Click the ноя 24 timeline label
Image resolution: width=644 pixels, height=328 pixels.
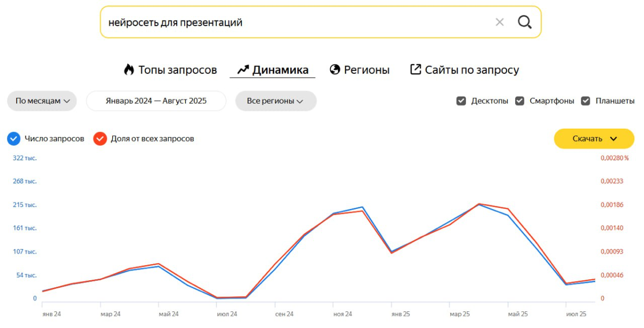(x=342, y=314)
